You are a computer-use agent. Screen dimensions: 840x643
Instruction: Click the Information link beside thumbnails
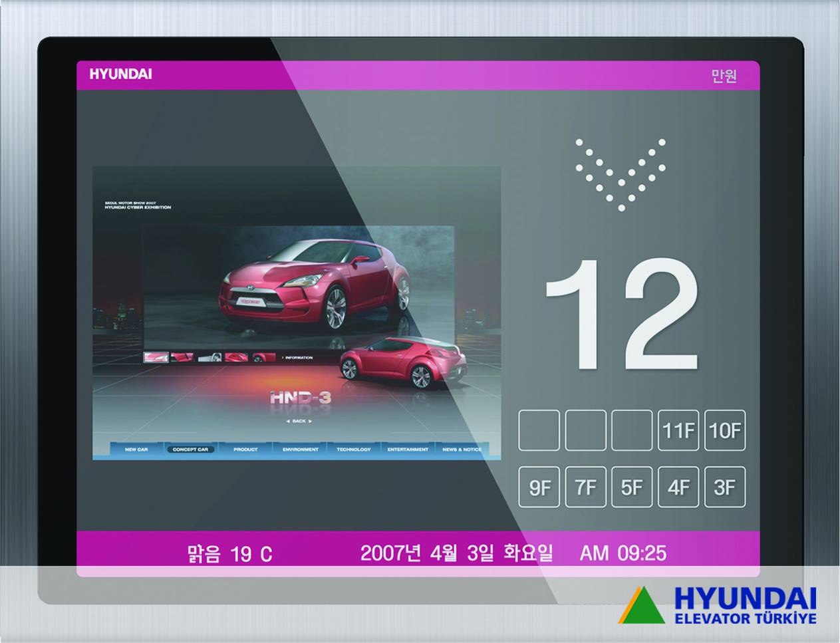coord(298,358)
